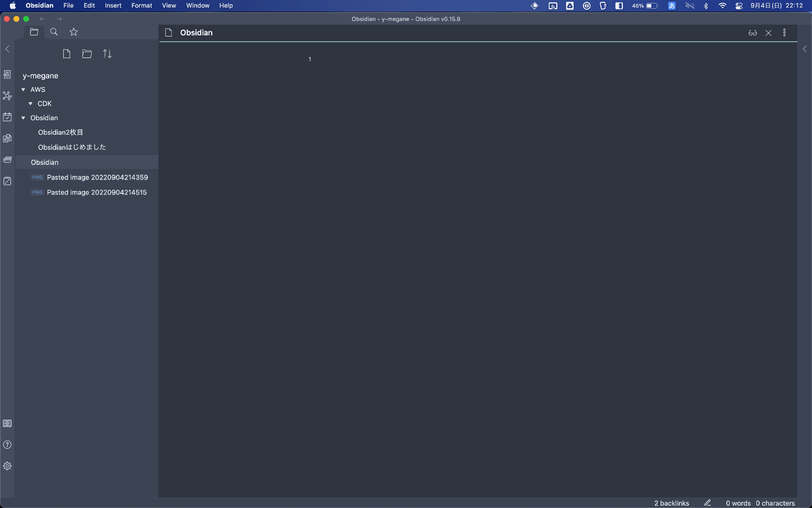Show 2 backlinks in status bar

[672, 503]
